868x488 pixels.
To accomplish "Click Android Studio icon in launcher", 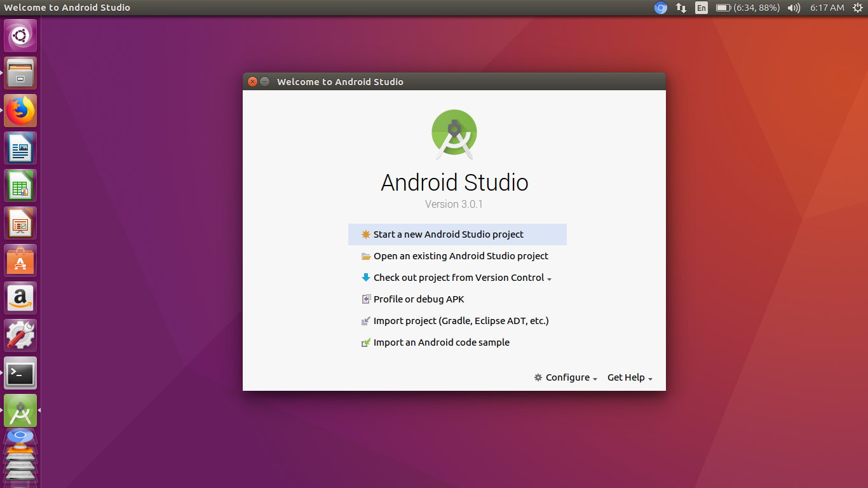I will [x=20, y=410].
